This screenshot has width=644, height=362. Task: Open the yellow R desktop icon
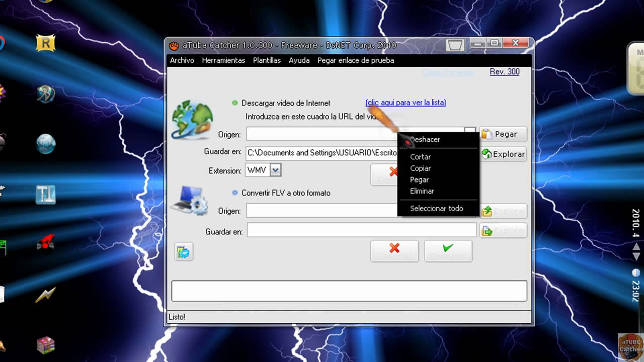tap(45, 43)
